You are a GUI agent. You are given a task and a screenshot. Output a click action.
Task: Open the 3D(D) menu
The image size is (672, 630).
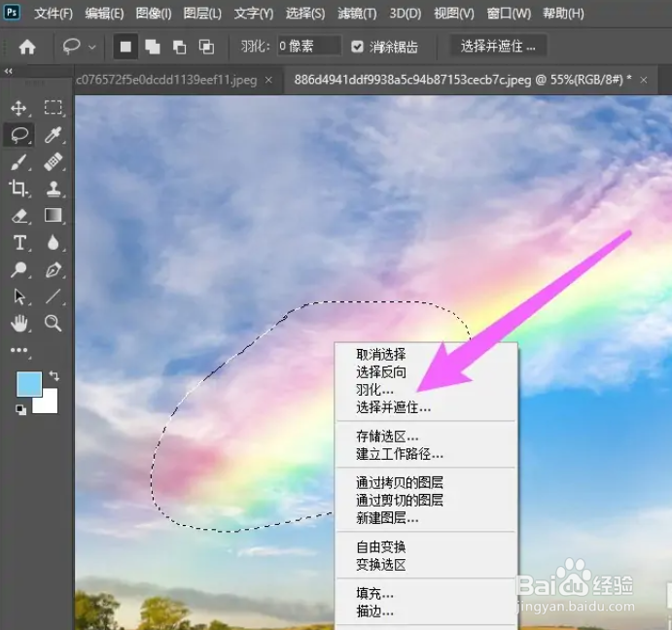coord(405,14)
